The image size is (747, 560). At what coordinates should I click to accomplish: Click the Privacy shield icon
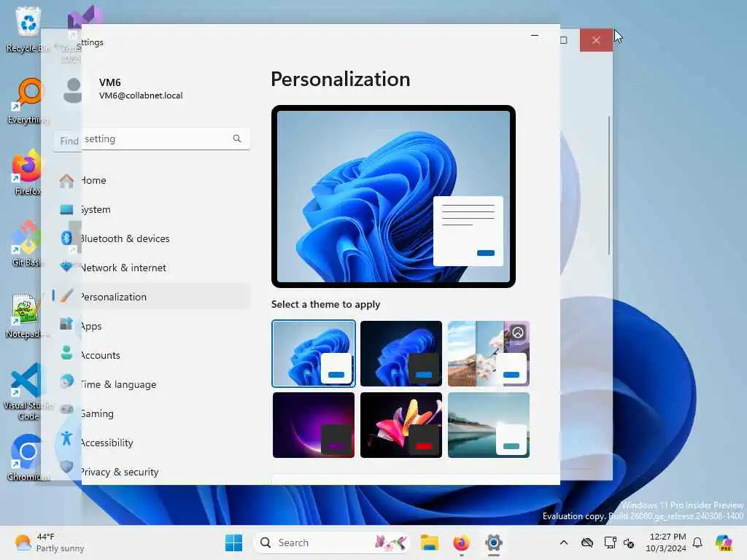point(66,467)
